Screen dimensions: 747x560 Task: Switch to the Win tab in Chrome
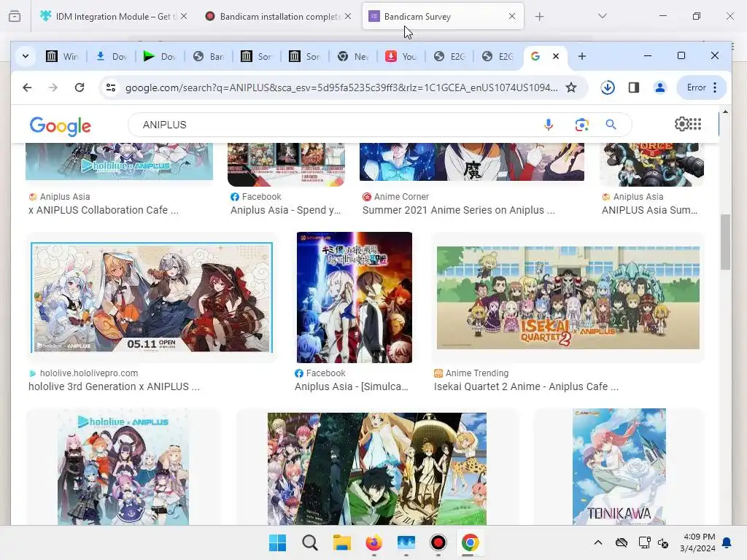[x=63, y=57]
